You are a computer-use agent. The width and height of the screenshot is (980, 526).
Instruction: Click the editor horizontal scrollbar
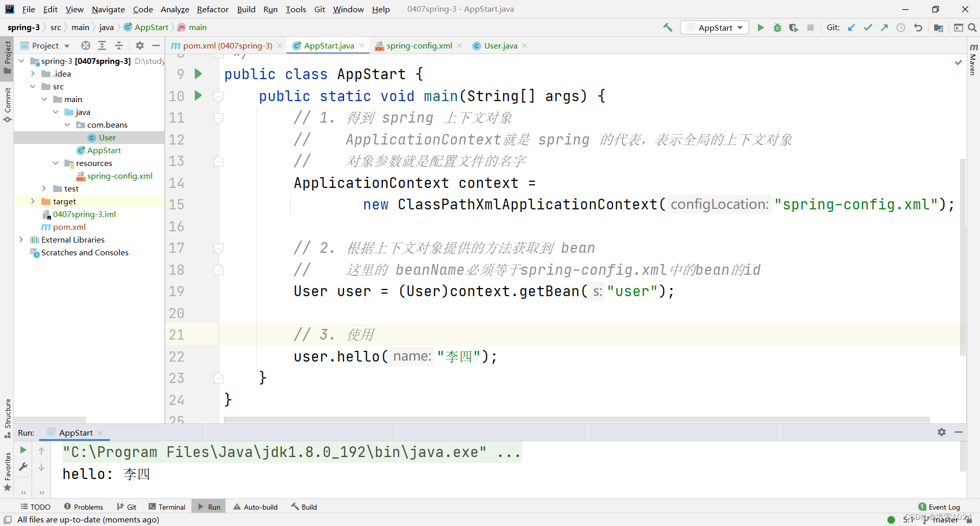pos(577,420)
